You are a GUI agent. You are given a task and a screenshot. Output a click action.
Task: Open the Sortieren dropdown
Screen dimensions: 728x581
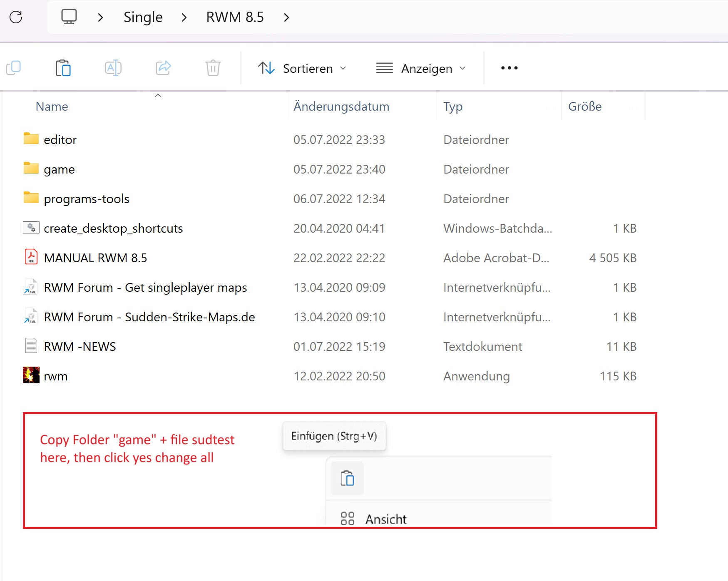(302, 68)
